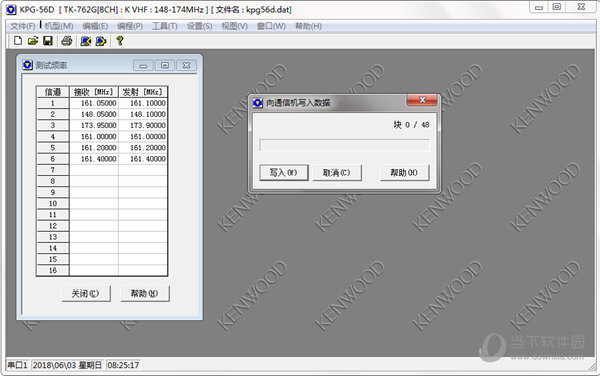Select channel 2 receive 148.05000 cell
The height and width of the screenshot is (376, 600).
94,114
